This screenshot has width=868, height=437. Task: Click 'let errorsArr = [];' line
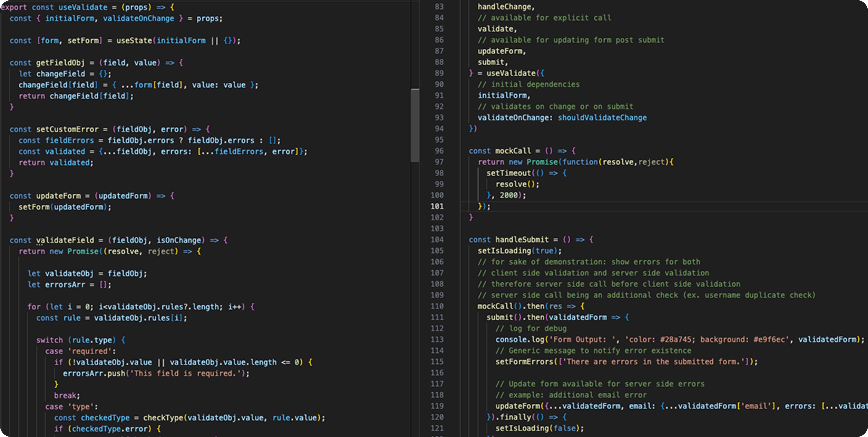(69, 285)
